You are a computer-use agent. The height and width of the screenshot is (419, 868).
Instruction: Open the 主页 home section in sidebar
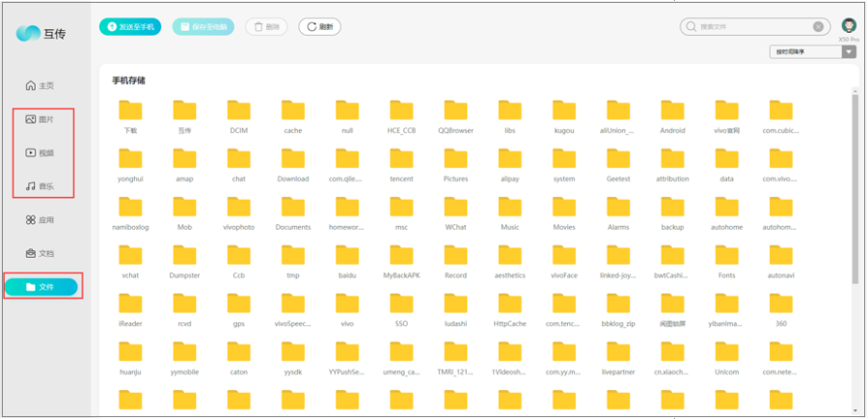pyautogui.click(x=40, y=86)
